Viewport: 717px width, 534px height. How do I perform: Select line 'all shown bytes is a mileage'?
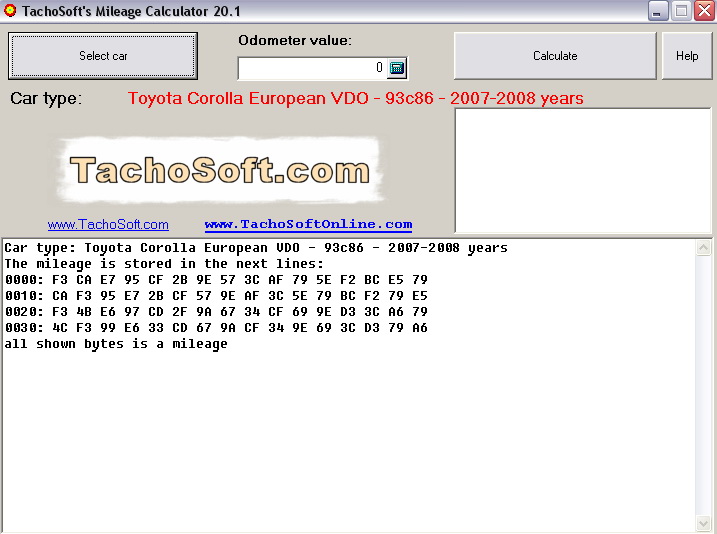coord(116,344)
